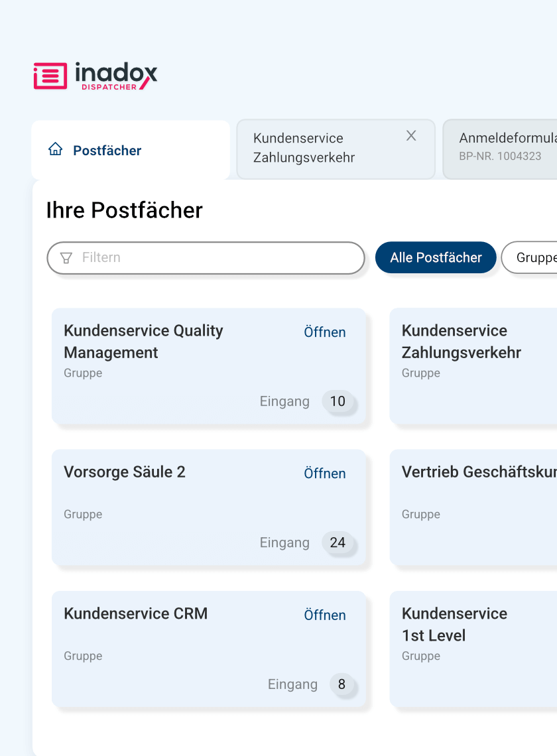Select the Alle Postfächer filter button
The width and height of the screenshot is (557, 756).
click(436, 257)
